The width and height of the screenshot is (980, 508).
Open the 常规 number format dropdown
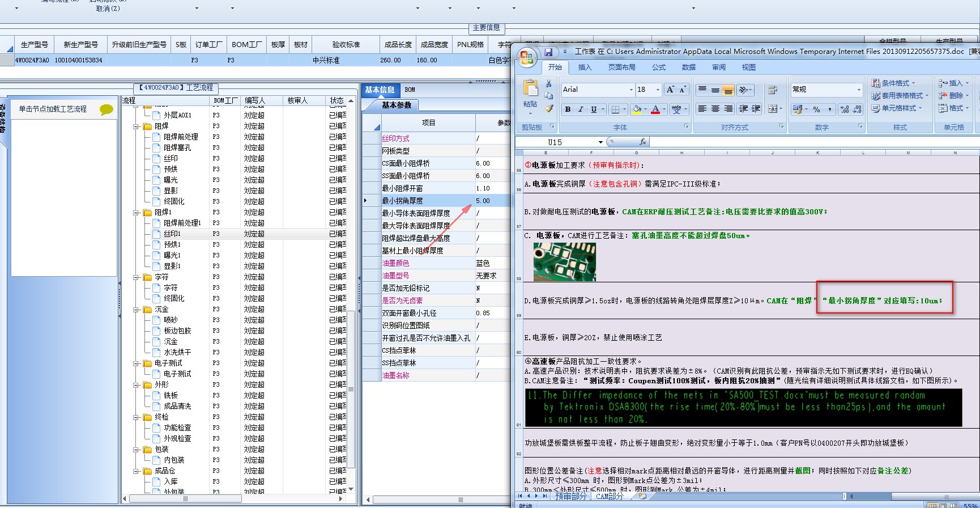(858, 90)
